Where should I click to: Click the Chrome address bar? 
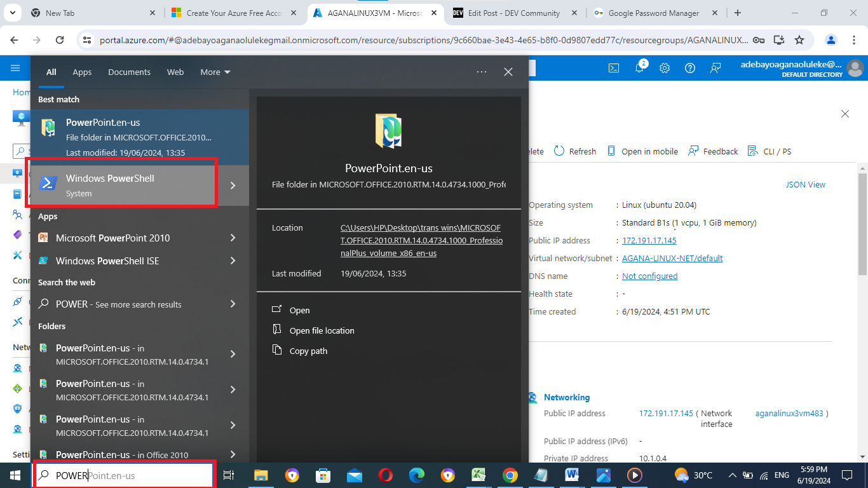point(423,40)
